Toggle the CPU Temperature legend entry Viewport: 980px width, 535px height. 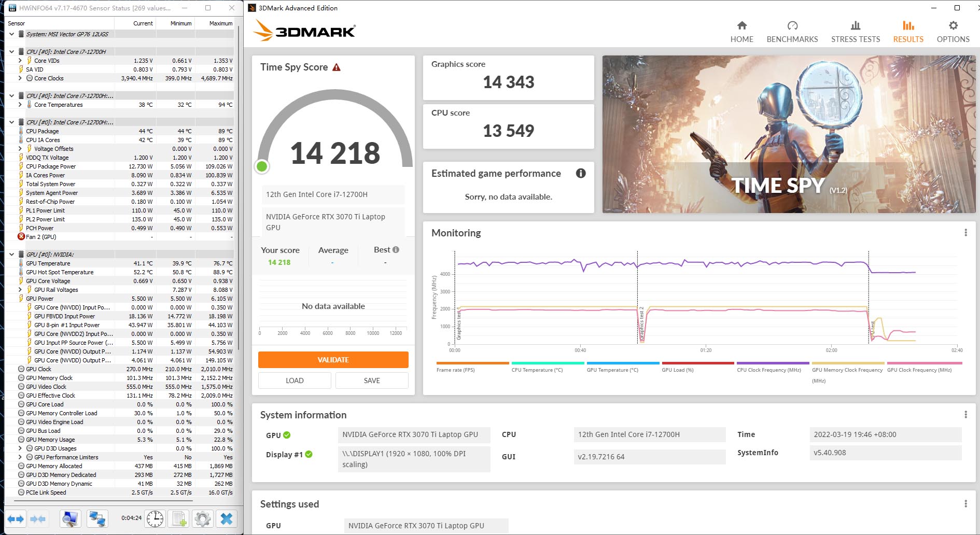(x=548, y=367)
